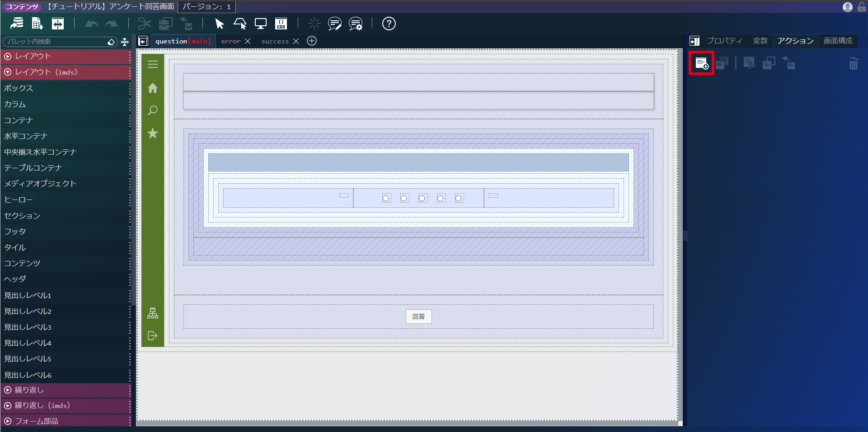Screen dimensions: 868x432
Task: Click star favorites icon in green sidebar
Action: click(x=153, y=133)
